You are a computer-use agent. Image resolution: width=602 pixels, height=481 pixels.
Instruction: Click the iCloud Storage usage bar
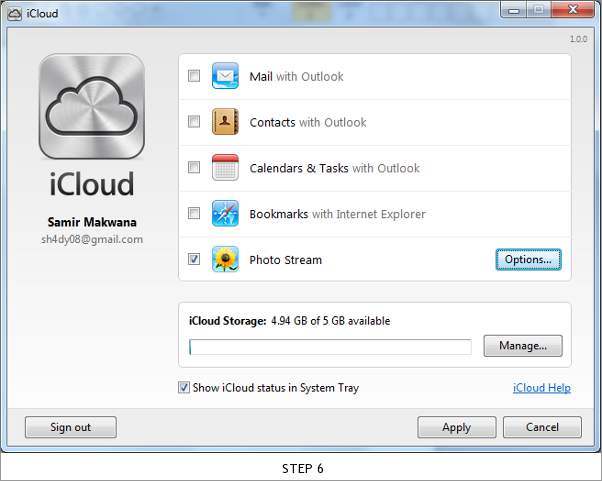pos(330,347)
